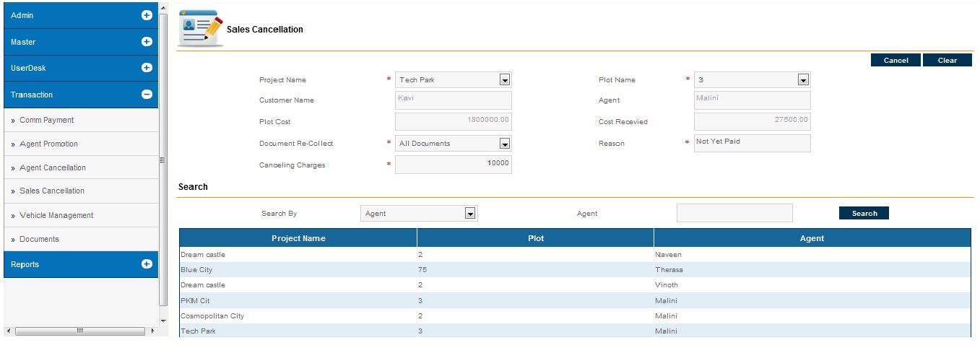Click the Search button
Image resolution: width=980 pixels, height=353 pixels.
point(864,214)
